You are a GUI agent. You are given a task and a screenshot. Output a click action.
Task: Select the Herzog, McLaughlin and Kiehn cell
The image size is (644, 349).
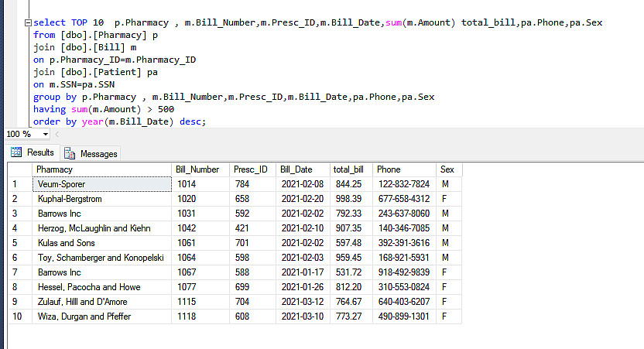102,228
